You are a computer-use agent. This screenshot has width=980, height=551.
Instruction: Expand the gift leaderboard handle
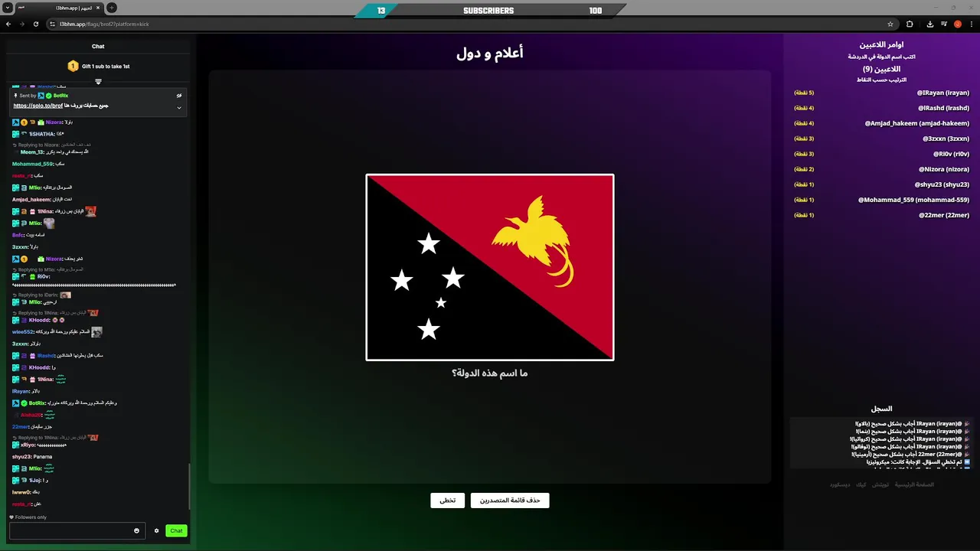click(x=98, y=81)
